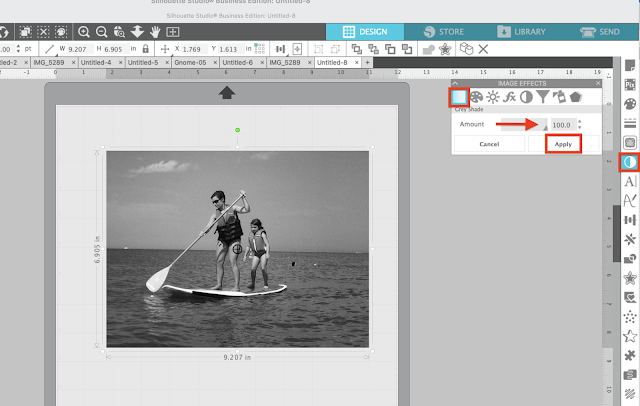Click the Cancel button
640x406 pixels.
(x=489, y=144)
